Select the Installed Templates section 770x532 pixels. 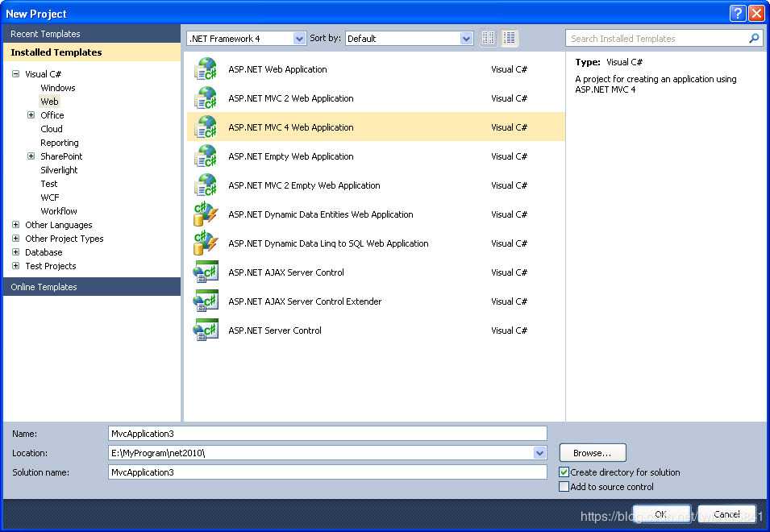92,52
